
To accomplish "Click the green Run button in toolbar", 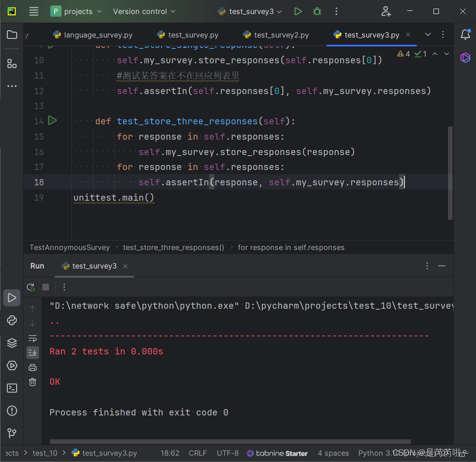I will pos(298,11).
